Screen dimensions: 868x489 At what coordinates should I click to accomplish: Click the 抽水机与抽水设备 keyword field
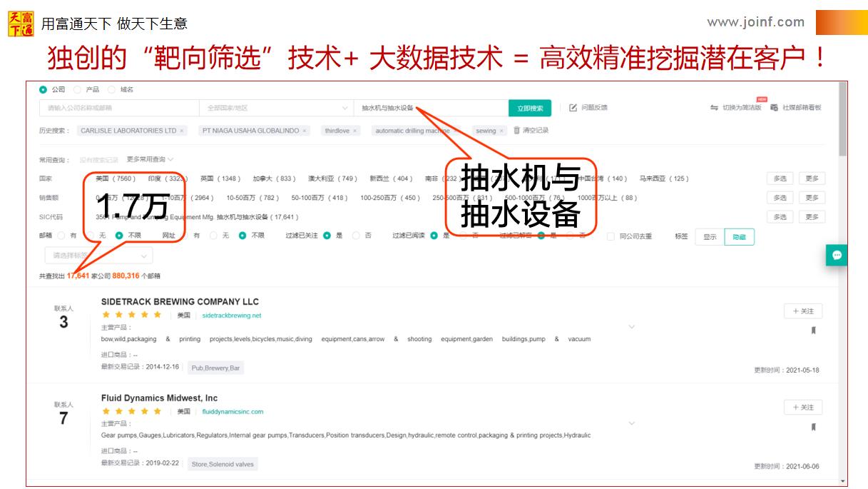click(431, 108)
